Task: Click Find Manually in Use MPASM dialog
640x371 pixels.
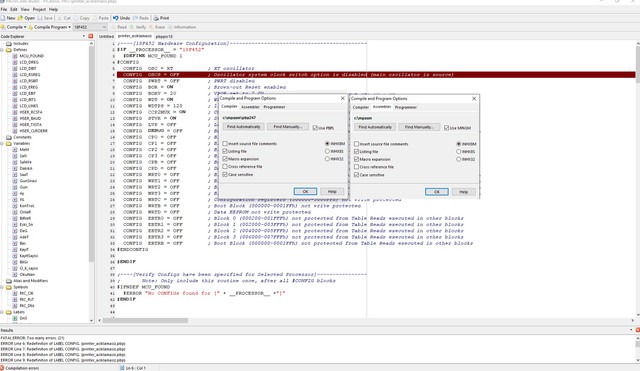Action: (x=419, y=127)
